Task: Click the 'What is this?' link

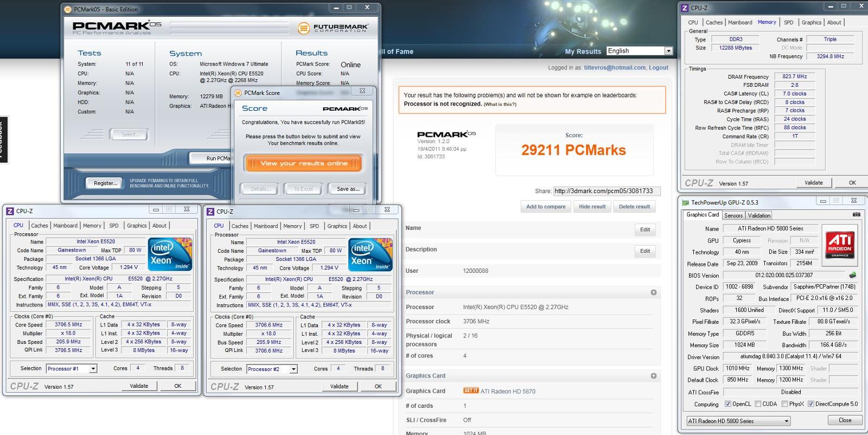Action: coord(500,104)
